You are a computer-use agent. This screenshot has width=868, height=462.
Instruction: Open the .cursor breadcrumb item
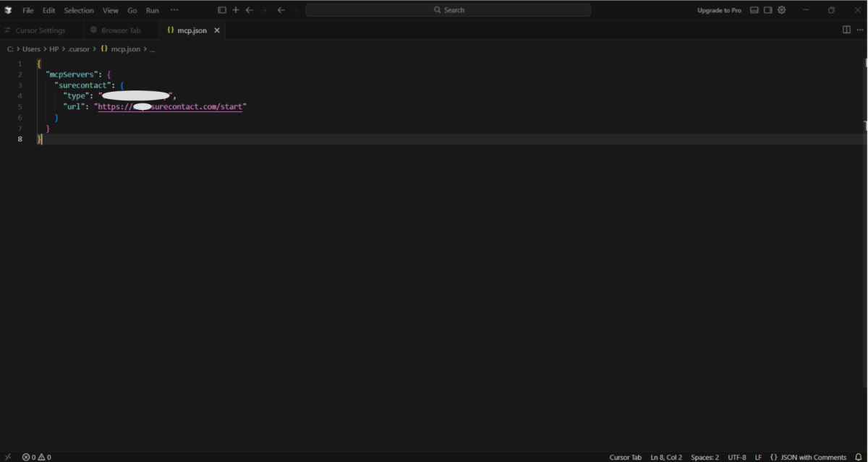[x=79, y=48]
